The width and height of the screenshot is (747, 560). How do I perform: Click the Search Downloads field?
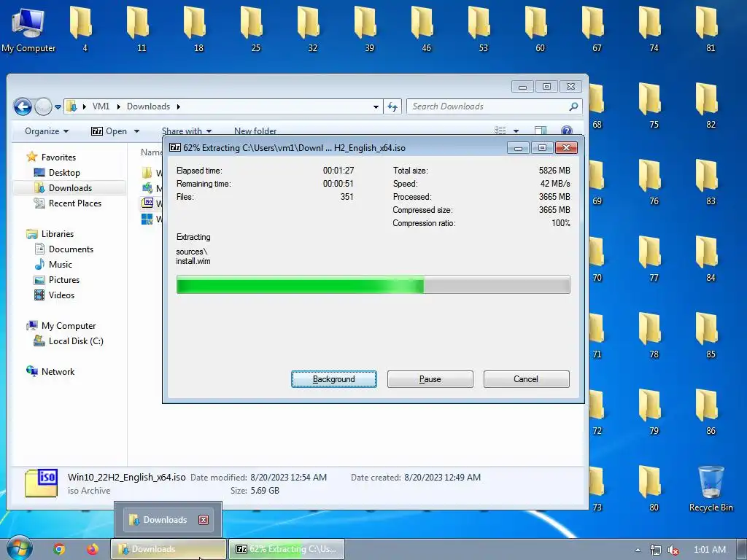tap(494, 106)
